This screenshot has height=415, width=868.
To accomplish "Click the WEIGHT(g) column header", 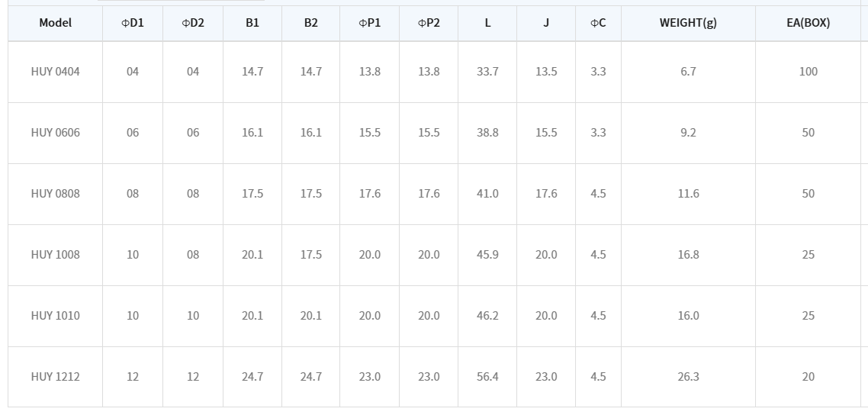I will 688,23.
